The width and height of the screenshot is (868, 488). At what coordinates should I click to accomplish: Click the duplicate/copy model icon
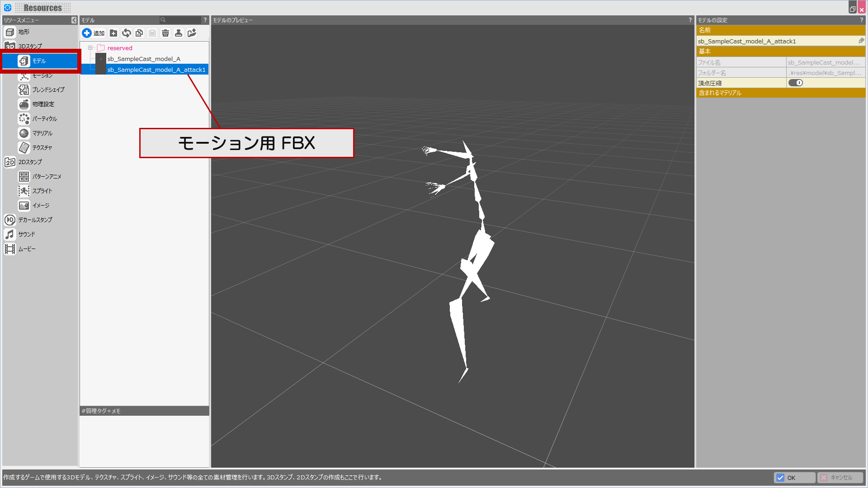[x=139, y=33]
